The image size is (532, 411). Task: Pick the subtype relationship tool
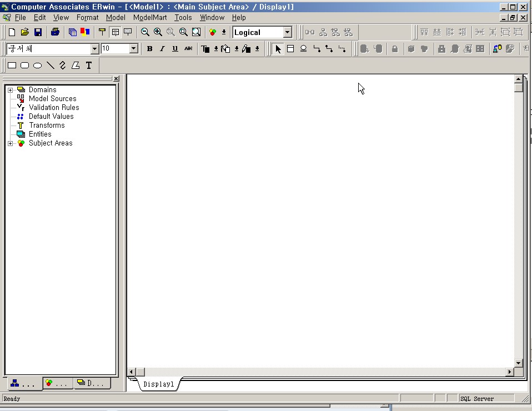tap(303, 49)
